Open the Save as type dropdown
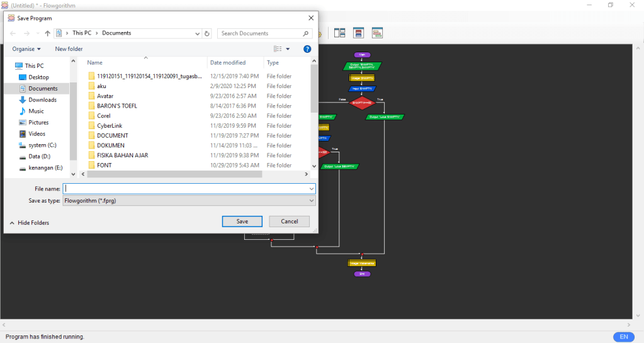This screenshot has width=644, height=343. pyautogui.click(x=189, y=200)
